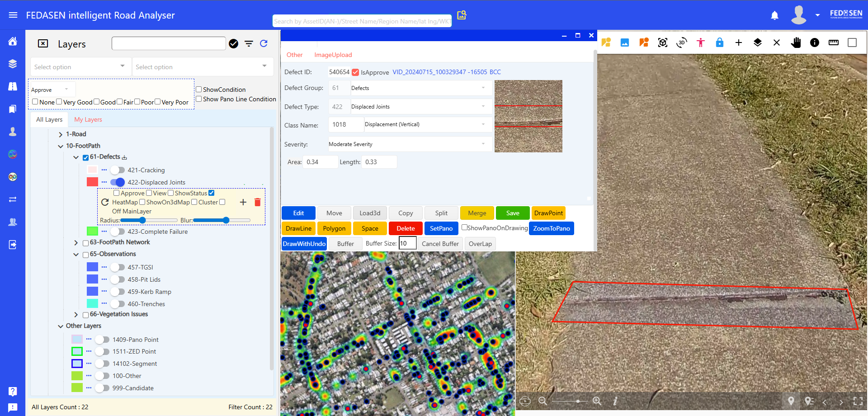Click the green Save button
868x416 pixels.
(x=513, y=213)
